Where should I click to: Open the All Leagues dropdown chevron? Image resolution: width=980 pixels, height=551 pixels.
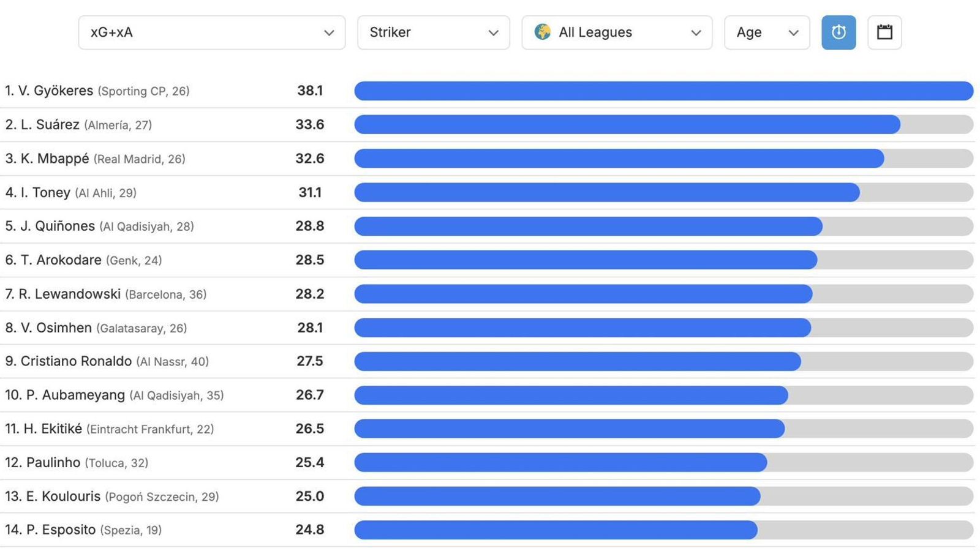point(696,33)
